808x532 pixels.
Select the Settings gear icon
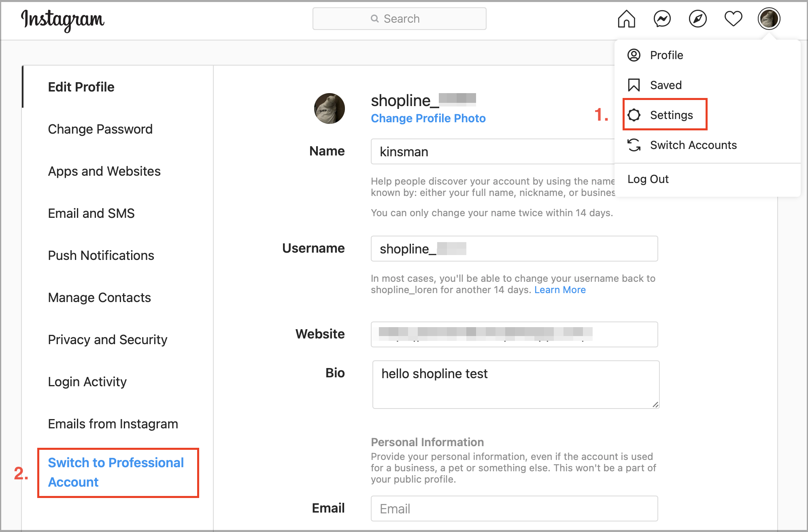pos(634,115)
